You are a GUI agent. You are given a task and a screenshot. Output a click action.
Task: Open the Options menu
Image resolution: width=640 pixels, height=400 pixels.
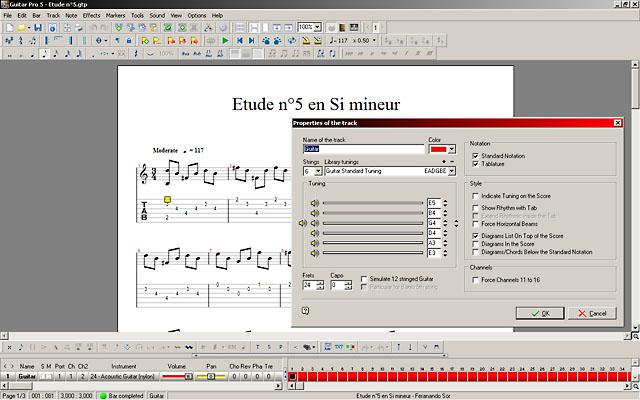click(x=197, y=16)
